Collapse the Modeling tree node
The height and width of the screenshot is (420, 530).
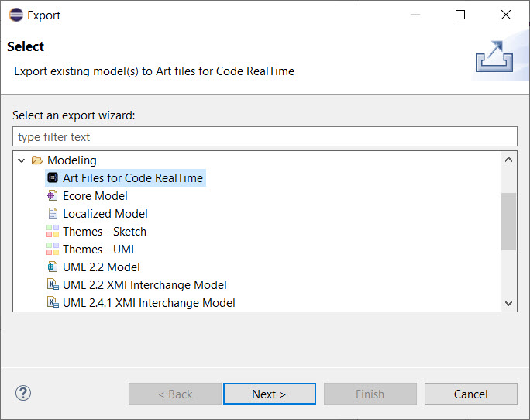[x=22, y=160]
